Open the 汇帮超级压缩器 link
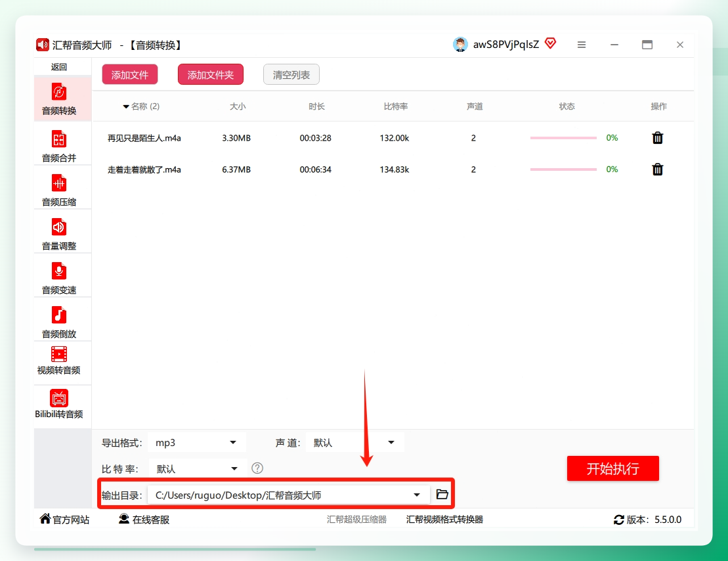Image resolution: width=728 pixels, height=561 pixels. pos(356,519)
